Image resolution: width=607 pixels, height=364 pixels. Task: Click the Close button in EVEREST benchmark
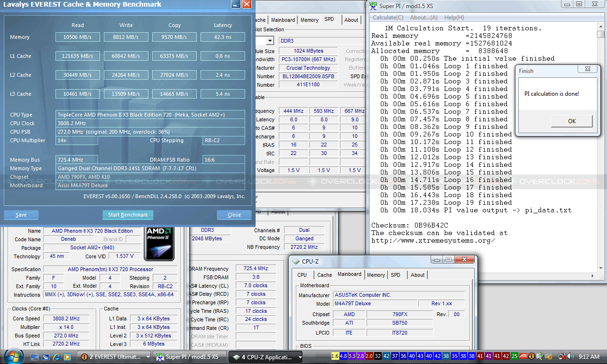[x=234, y=215]
